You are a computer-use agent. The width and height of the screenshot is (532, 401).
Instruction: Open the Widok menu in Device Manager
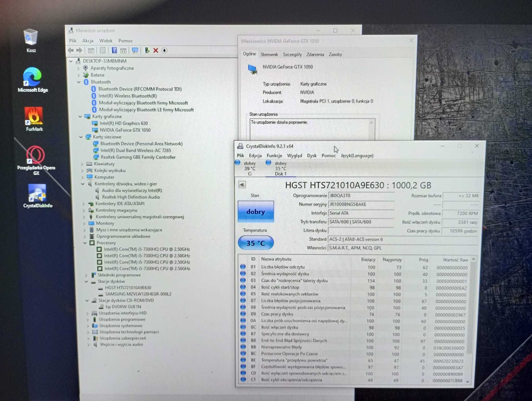pyautogui.click(x=106, y=40)
